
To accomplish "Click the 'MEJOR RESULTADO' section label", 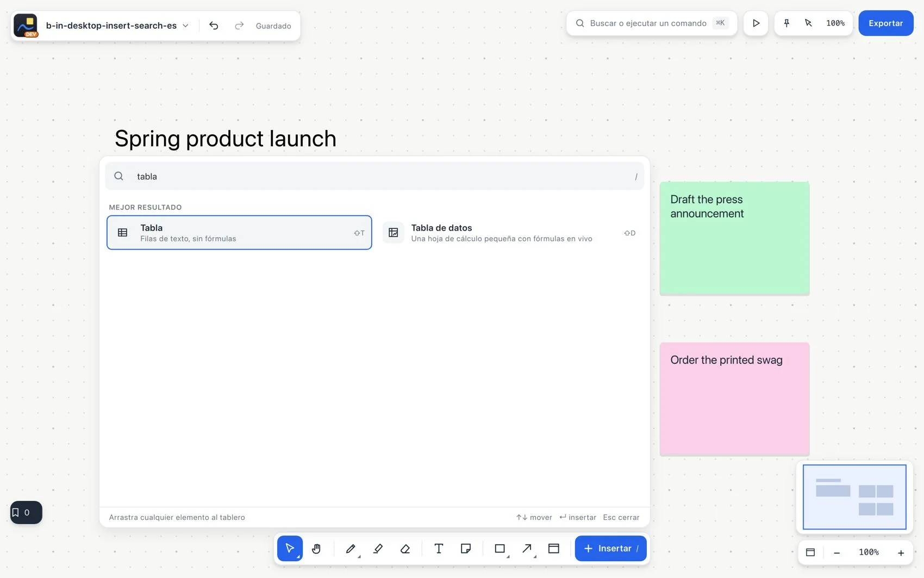I will (x=145, y=207).
